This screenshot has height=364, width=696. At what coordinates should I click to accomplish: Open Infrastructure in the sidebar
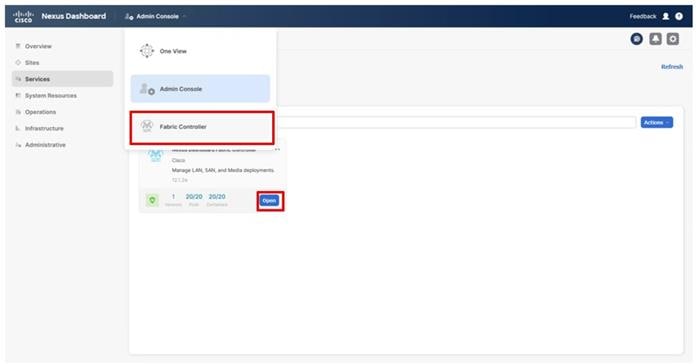point(44,128)
